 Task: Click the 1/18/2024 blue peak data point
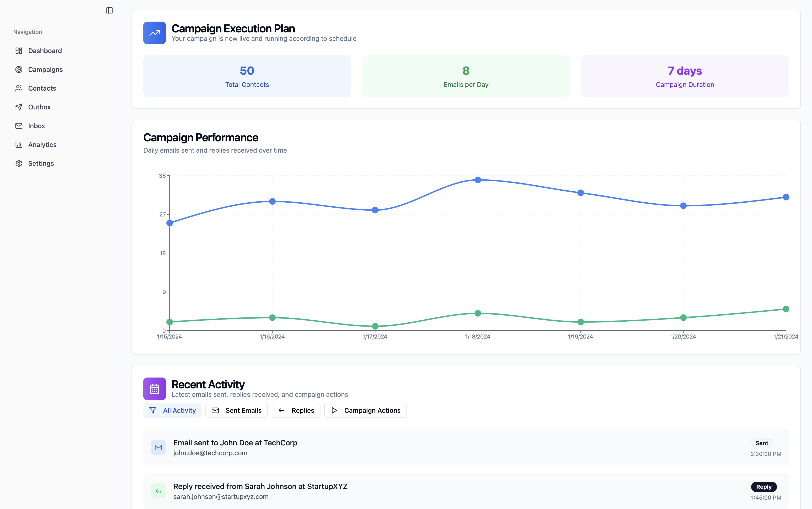478,180
